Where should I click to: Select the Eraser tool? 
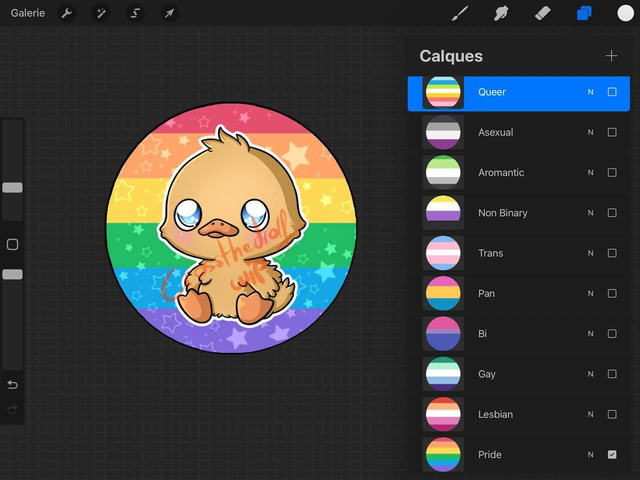(542, 13)
